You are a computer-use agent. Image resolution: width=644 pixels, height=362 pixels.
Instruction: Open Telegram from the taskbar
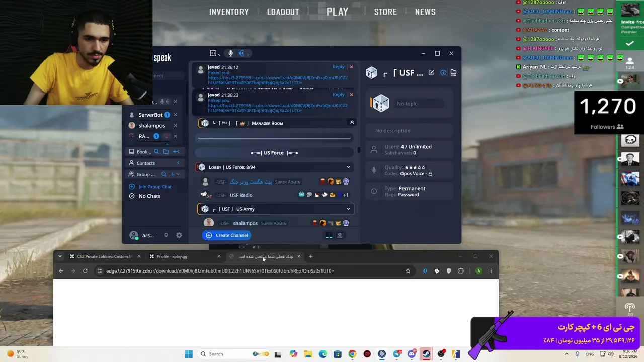tap(397, 354)
